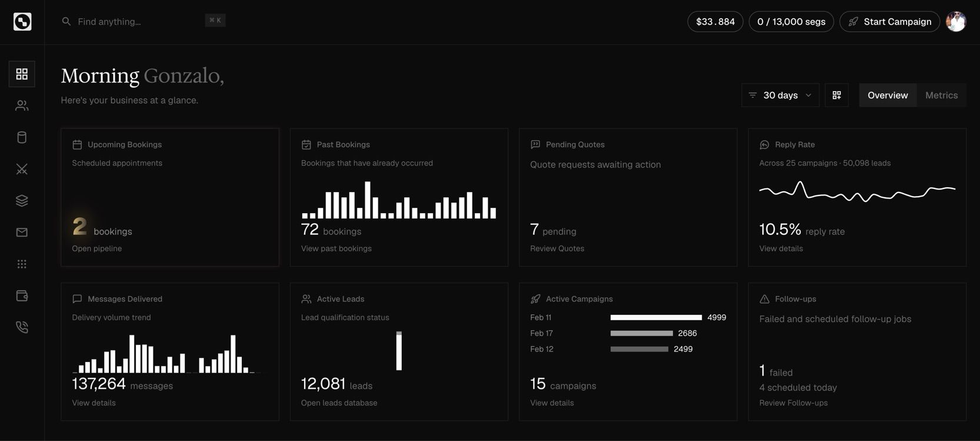The width and height of the screenshot is (980, 441).
Task: Open the Review Quotes link
Action: 557,248
